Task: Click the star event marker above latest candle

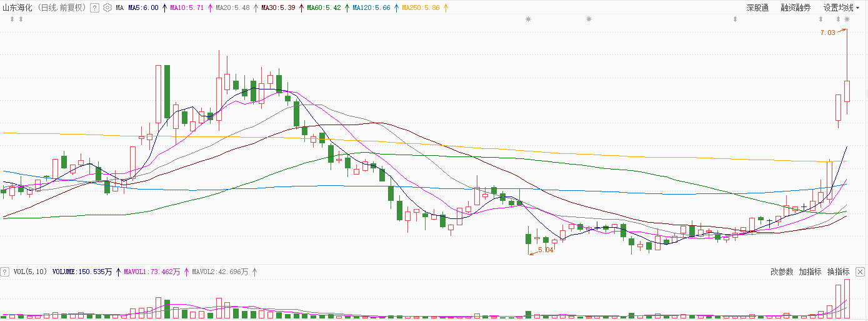Action: pos(847,19)
